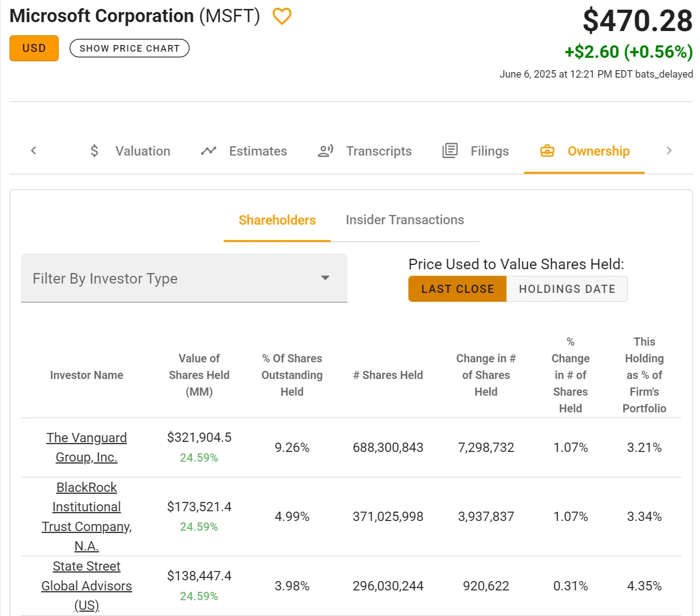
Task: Click % Of Shares Outstanding Held header
Action: click(292, 375)
